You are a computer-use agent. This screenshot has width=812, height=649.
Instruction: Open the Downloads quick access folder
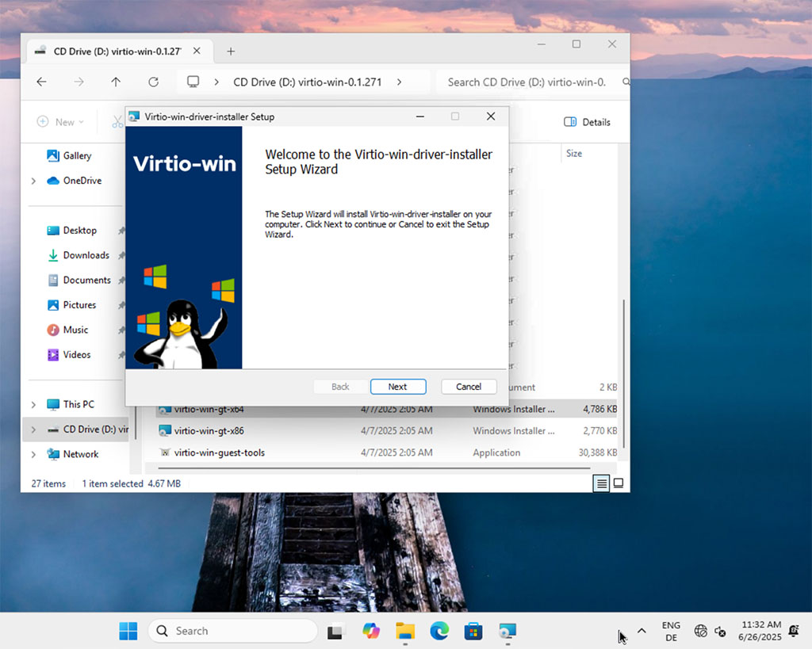click(x=86, y=255)
